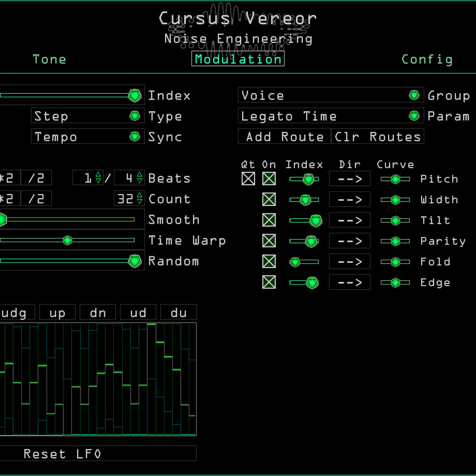Screen dimensions: 476x476
Task: Expand the Sync dropdown set to Tempo
Action: coord(88,136)
